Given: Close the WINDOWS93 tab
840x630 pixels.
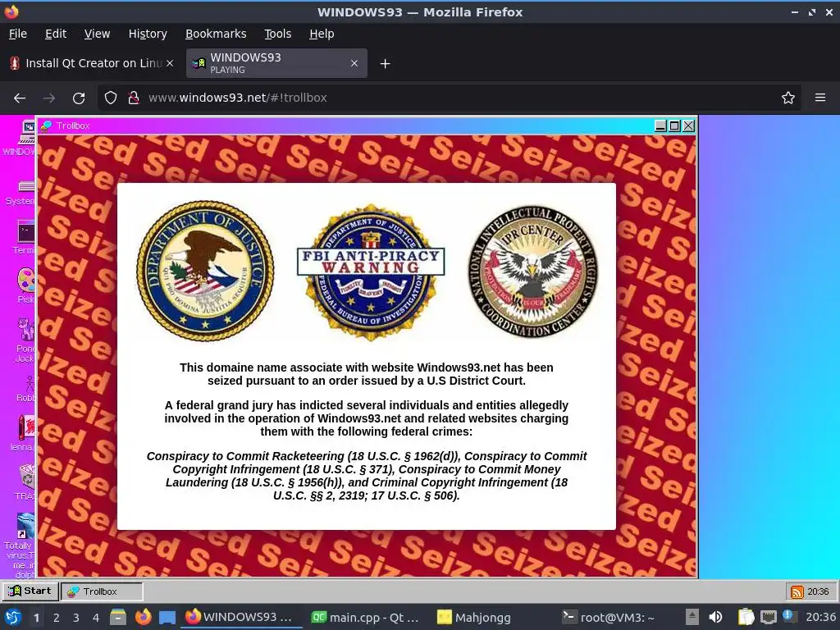Looking at the screenshot, I should (x=354, y=63).
